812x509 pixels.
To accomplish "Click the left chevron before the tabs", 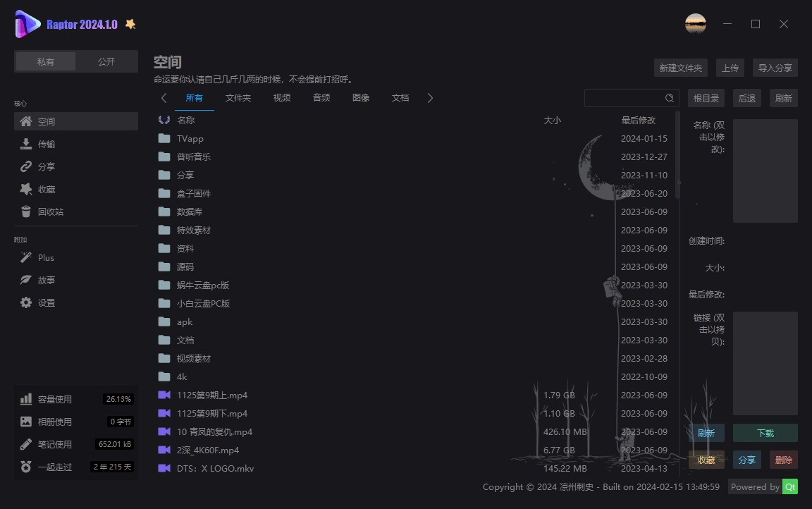I will pyautogui.click(x=164, y=98).
